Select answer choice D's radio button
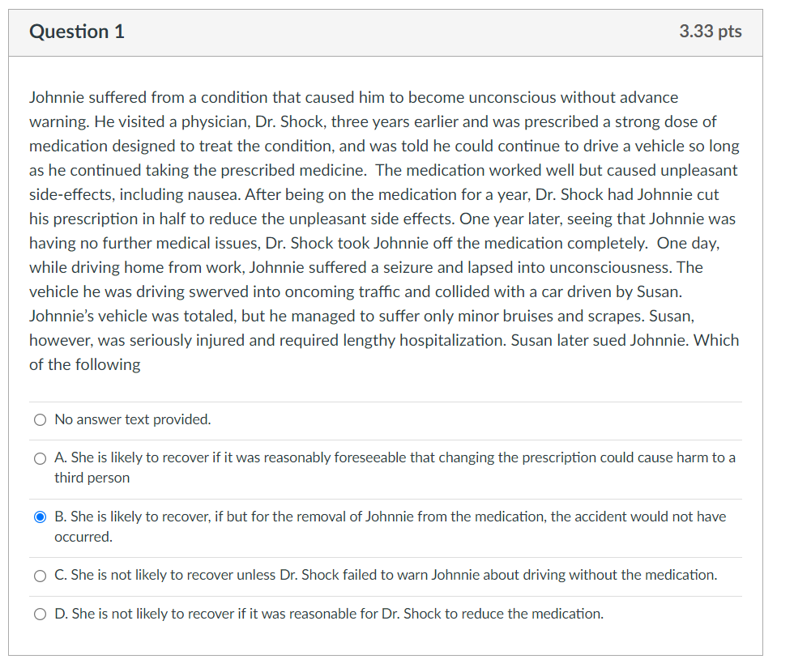Viewport: 794px width, 672px height. click(x=39, y=613)
